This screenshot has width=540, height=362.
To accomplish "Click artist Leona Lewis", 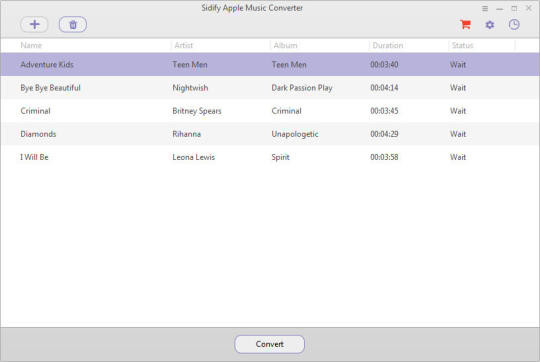I will pos(194,157).
